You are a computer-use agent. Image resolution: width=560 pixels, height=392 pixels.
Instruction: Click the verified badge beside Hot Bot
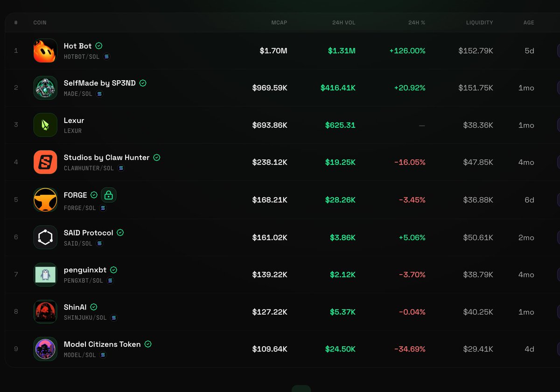tap(99, 46)
